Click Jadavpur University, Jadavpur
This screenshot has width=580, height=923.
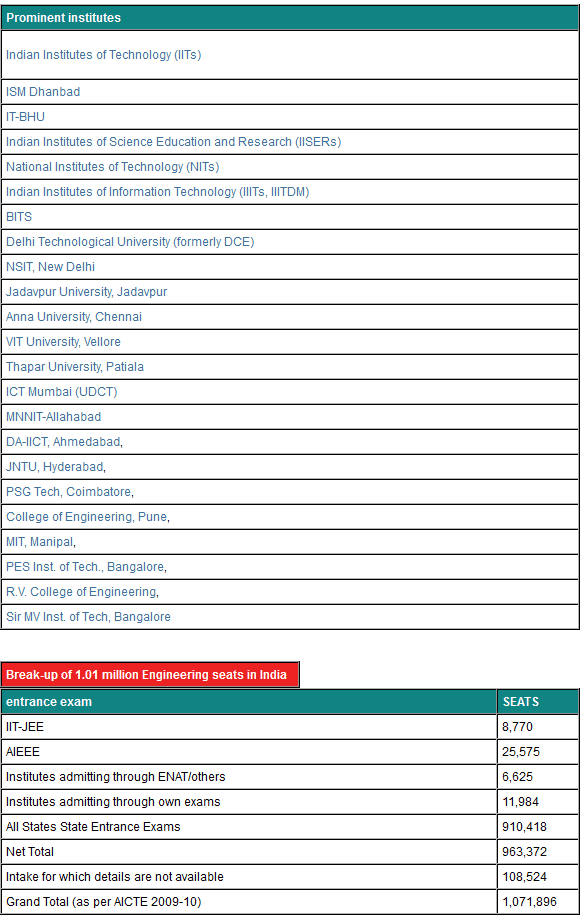[x=87, y=292]
